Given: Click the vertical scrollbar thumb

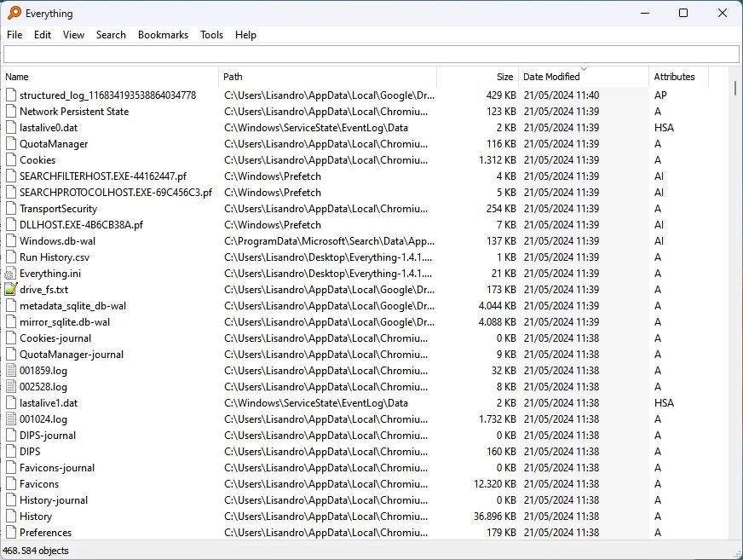Looking at the screenshot, I should (x=735, y=88).
